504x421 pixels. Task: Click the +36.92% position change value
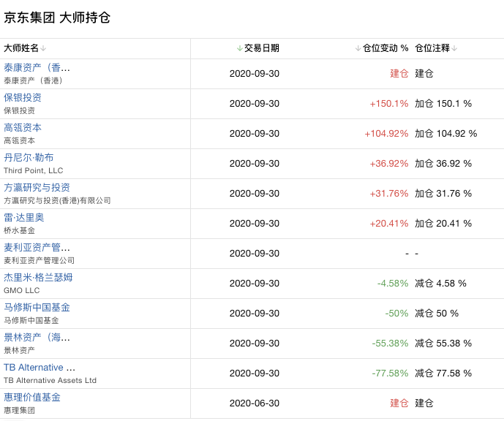coord(389,164)
